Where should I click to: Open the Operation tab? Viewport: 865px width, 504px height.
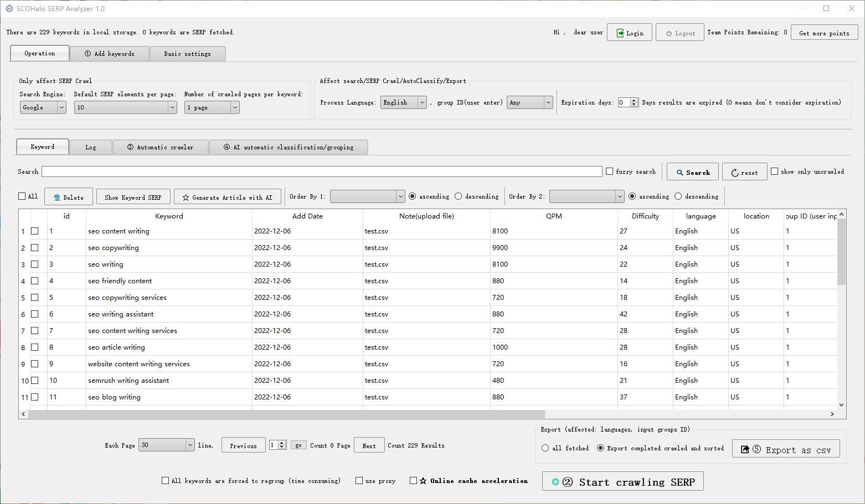coord(40,53)
